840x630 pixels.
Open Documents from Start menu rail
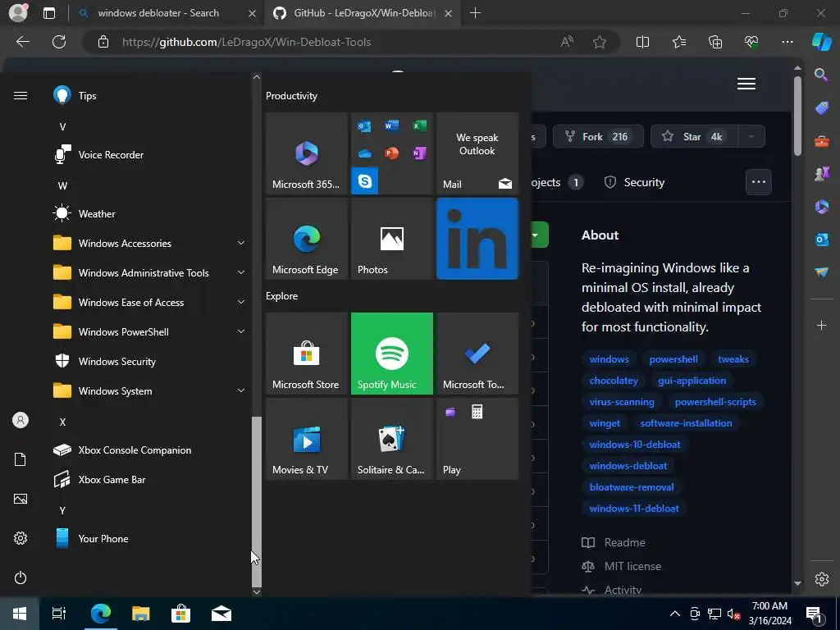coord(21,459)
